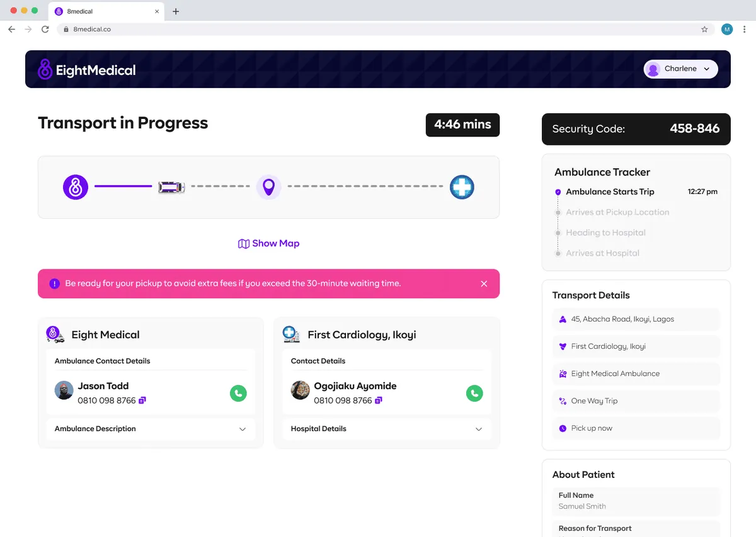This screenshot has height=537, width=756.
Task: Call Ogojiaku Ayomide with green phone button
Action: 474,393
